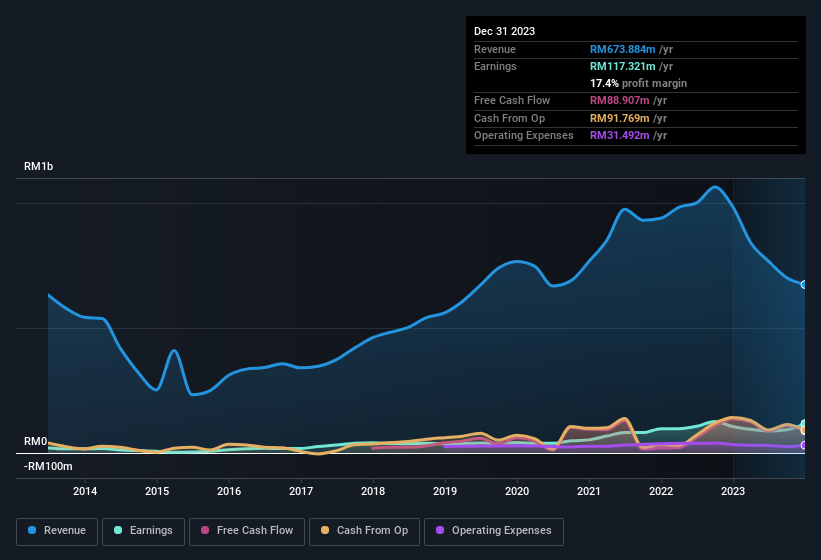Click the -RM100m y-axis label
Image resolution: width=821 pixels, height=560 pixels.
coord(48,466)
